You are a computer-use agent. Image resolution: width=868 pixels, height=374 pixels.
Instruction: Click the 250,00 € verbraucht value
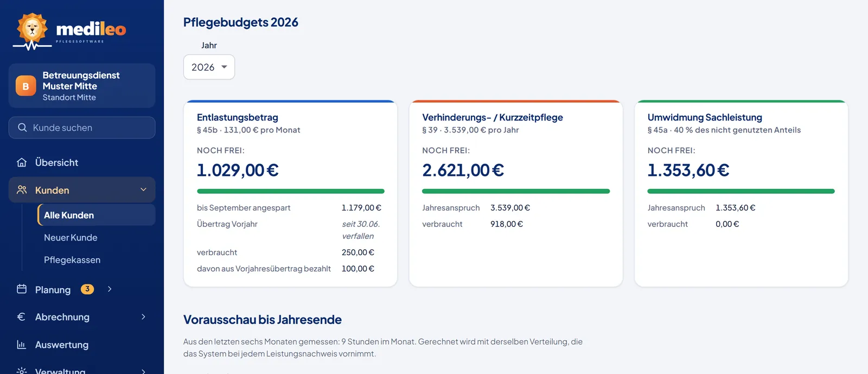pyautogui.click(x=358, y=252)
